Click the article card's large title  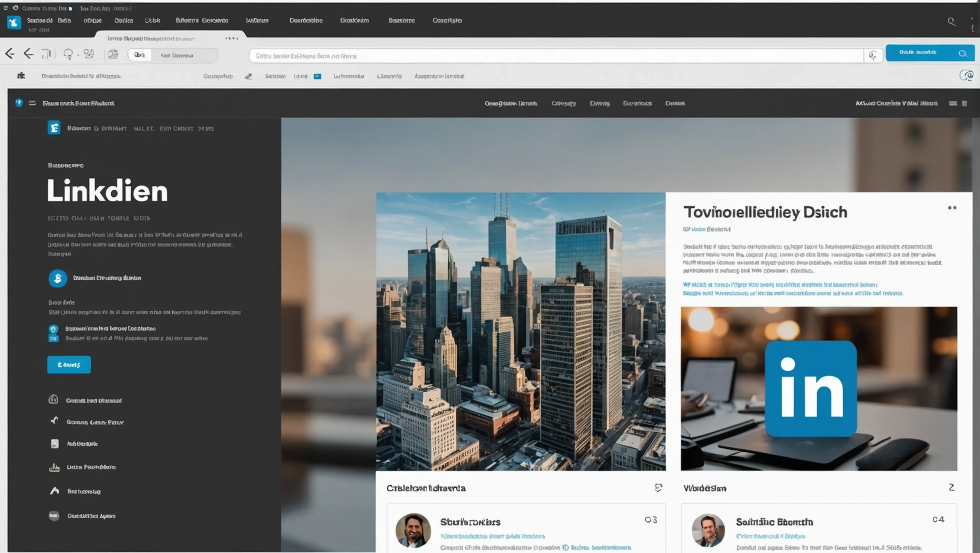[x=765, y=212]
